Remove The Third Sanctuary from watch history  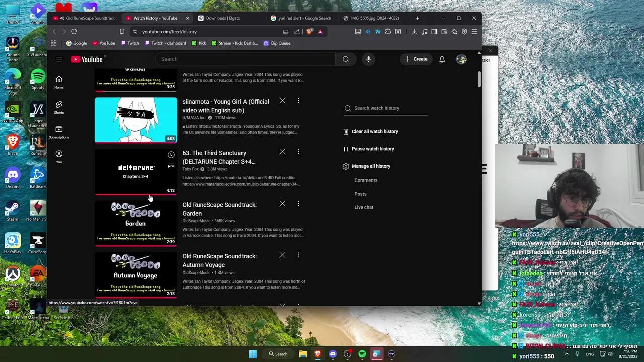282,152
